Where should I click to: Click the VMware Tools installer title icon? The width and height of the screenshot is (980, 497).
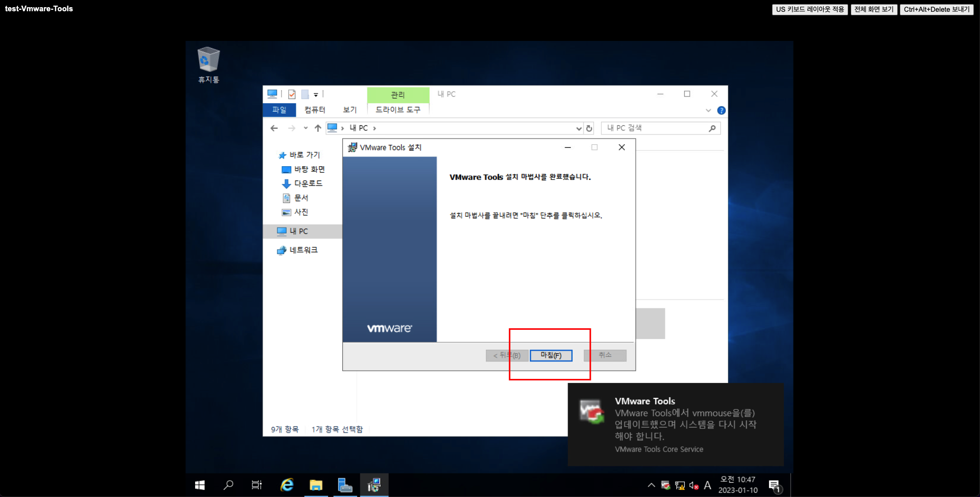[352, 147]
